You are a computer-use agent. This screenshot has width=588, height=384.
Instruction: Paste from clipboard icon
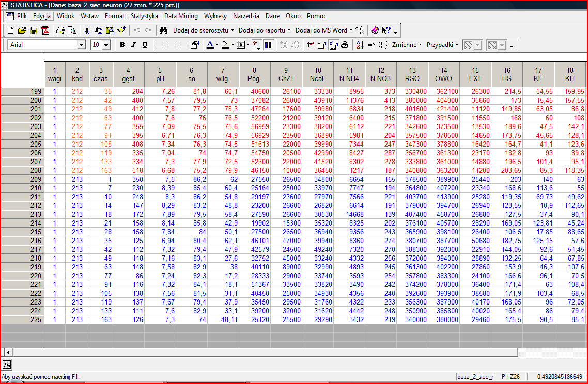pos(110,30)
